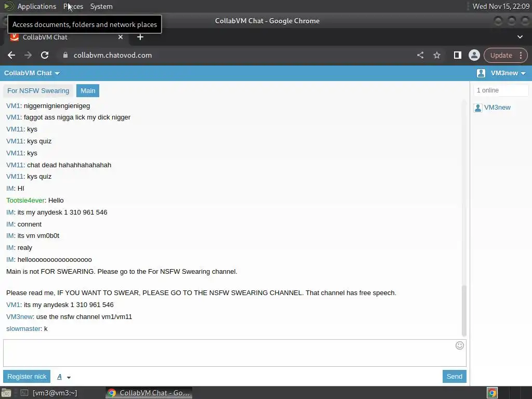Open vm3@vm3 terminal in taskbar

point(49,393)
